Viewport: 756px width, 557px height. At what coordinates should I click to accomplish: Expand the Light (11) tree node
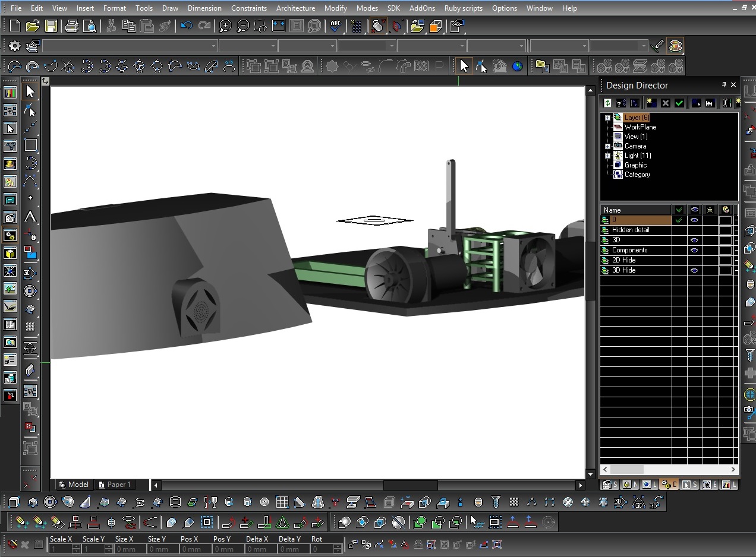pos(607,156)
